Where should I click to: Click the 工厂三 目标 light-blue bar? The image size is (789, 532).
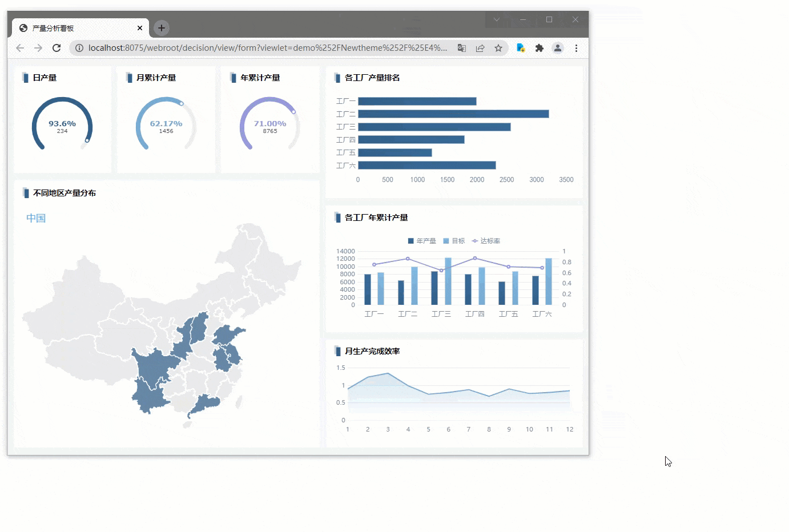pos(448,281)
